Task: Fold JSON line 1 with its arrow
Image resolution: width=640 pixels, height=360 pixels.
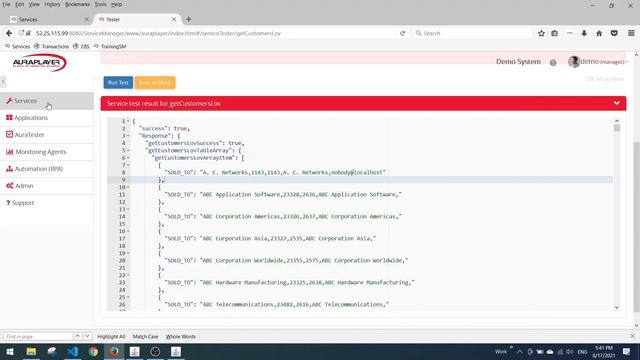Action: (x=128, y=121)
